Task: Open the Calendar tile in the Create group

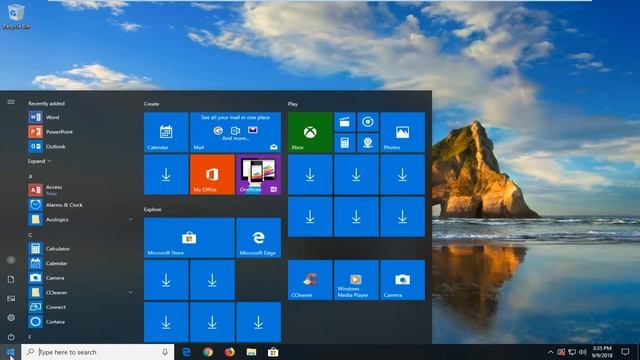Action: (x=166, y=132)
